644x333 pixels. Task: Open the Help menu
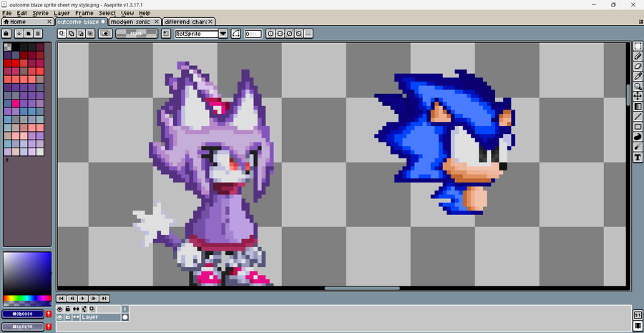145,13
